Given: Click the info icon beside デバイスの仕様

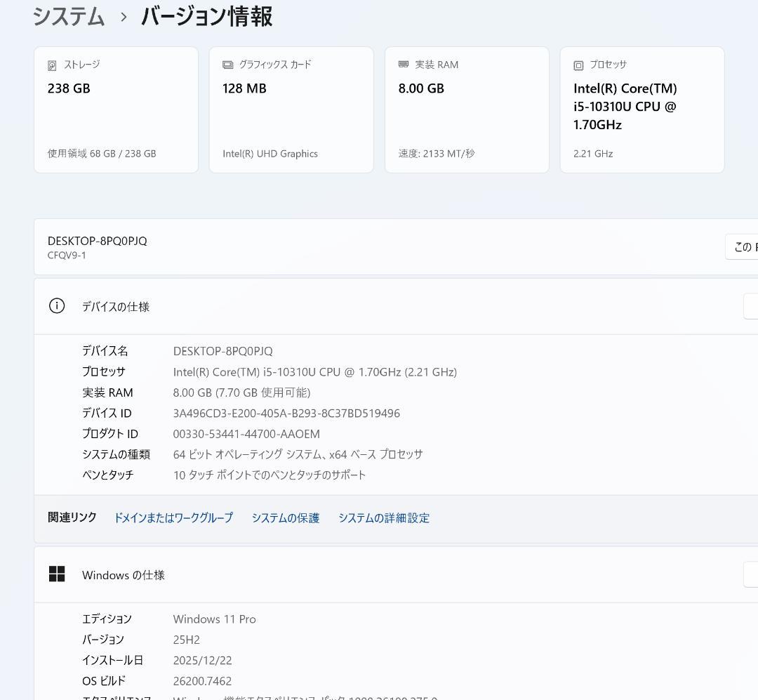Looking at the screenshot, I should tap(57, 305).
